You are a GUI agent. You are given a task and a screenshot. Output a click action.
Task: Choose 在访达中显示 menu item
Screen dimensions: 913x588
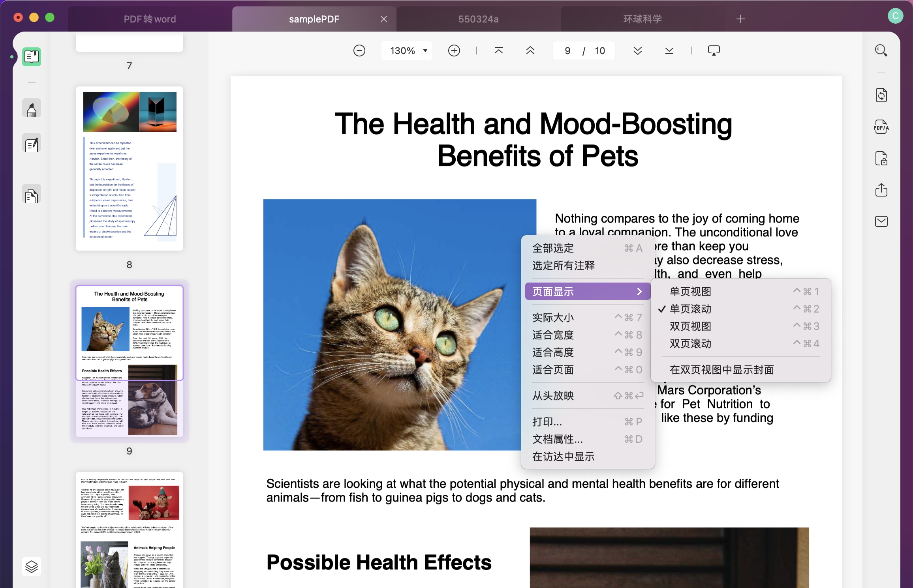click(x=588, y=456)
